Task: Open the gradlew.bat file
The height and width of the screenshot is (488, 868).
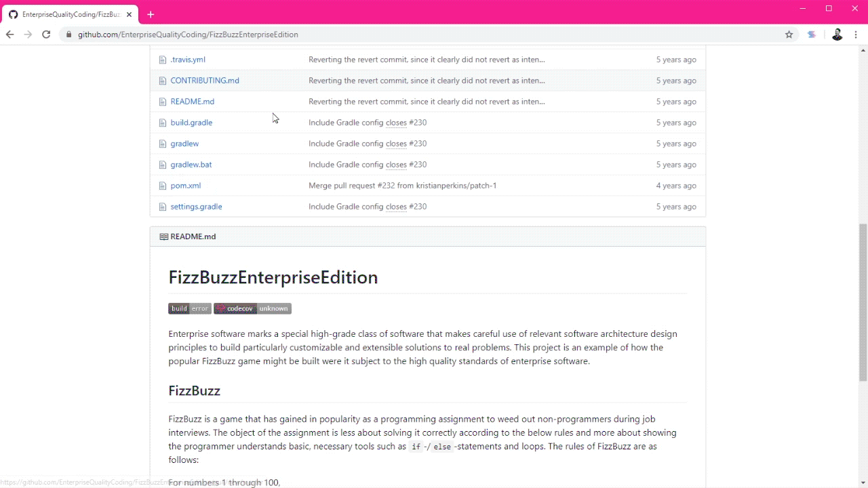Action: pos(191,165)
